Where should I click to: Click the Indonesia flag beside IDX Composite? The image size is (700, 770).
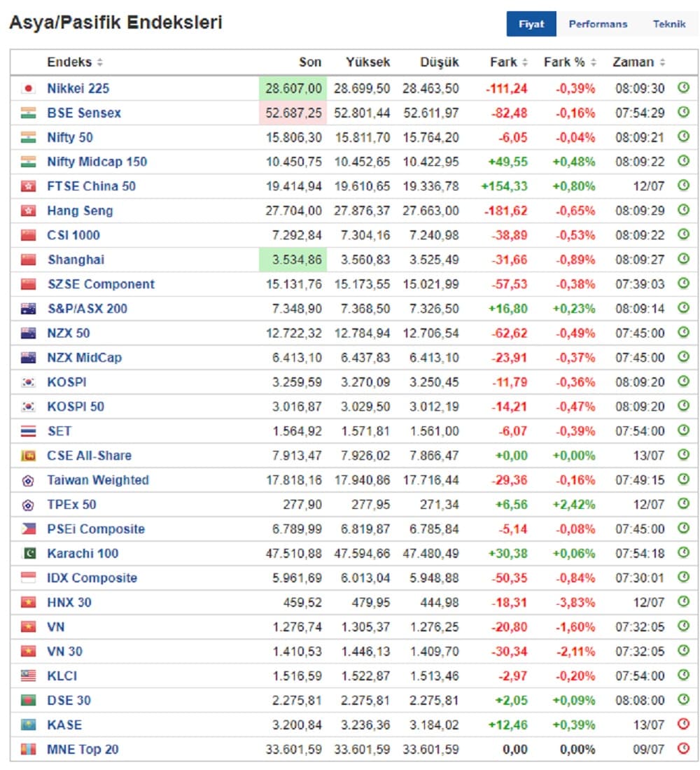[29, 577]
